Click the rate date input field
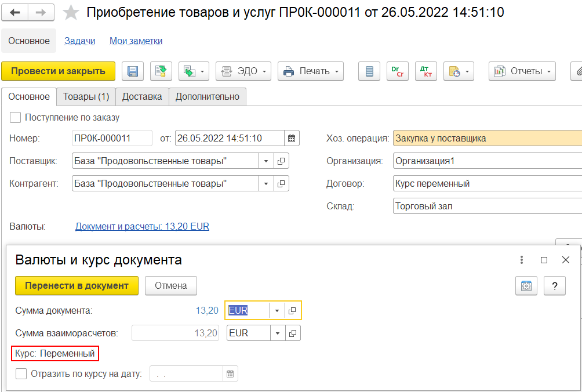Screen dimensions: 582x392 186,374
